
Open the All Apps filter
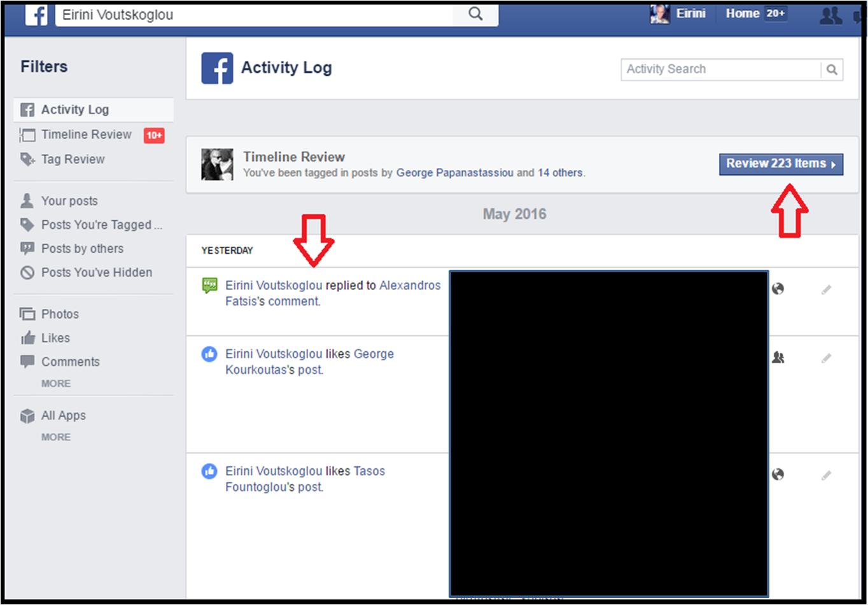63,415
